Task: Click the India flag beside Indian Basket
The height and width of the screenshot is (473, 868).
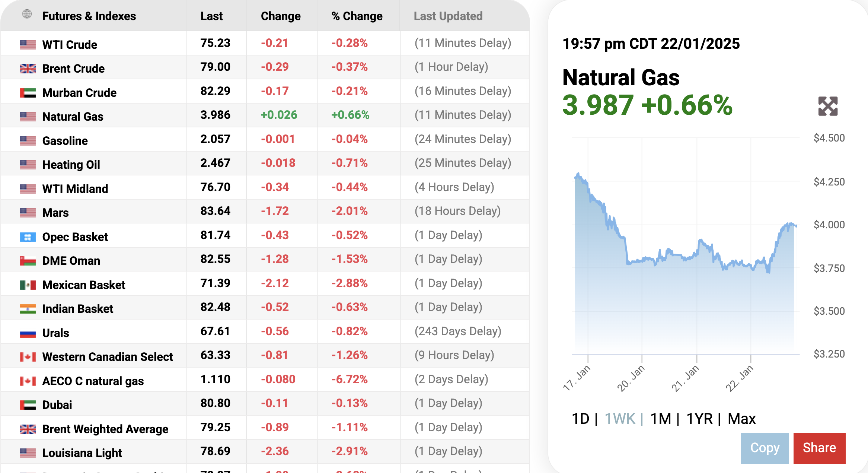Action: click(x=28, y=309)
